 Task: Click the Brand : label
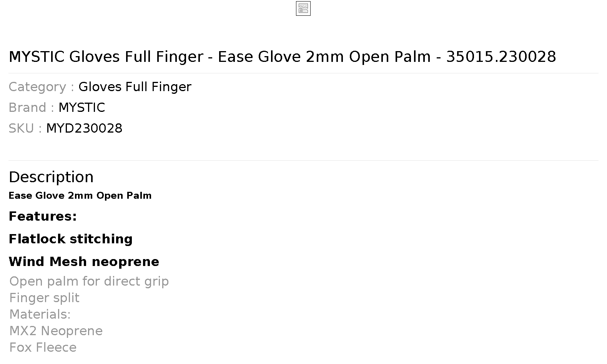point(32,108)
